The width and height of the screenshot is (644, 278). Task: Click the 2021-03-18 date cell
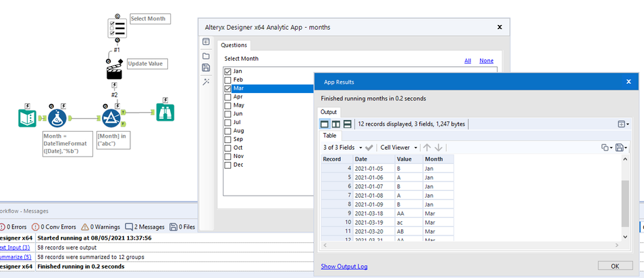374,213
